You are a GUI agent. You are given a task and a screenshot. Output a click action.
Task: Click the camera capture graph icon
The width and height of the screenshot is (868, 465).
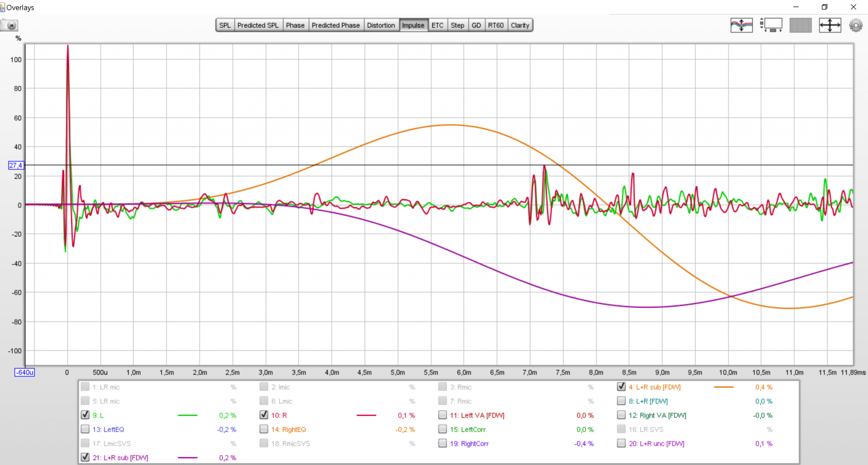point(9,25)
